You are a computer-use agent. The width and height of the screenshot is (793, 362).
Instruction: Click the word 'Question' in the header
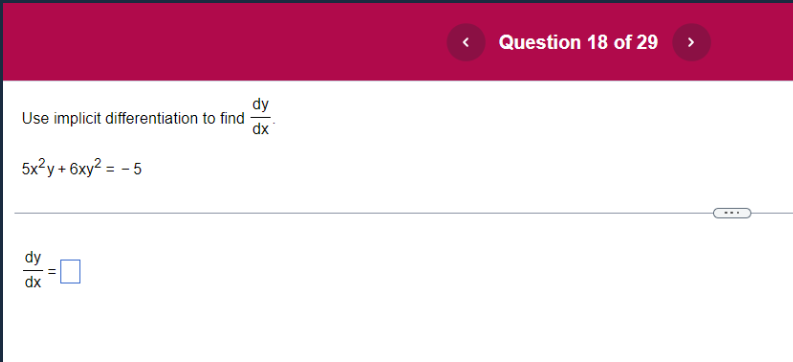540,43
